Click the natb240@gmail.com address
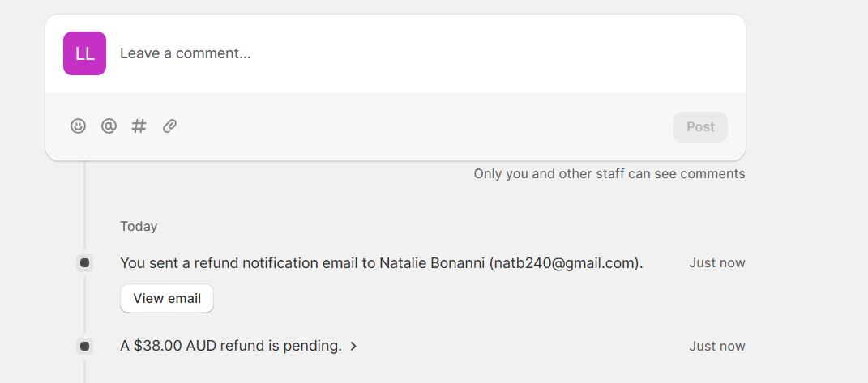 [x=565, y=263]
